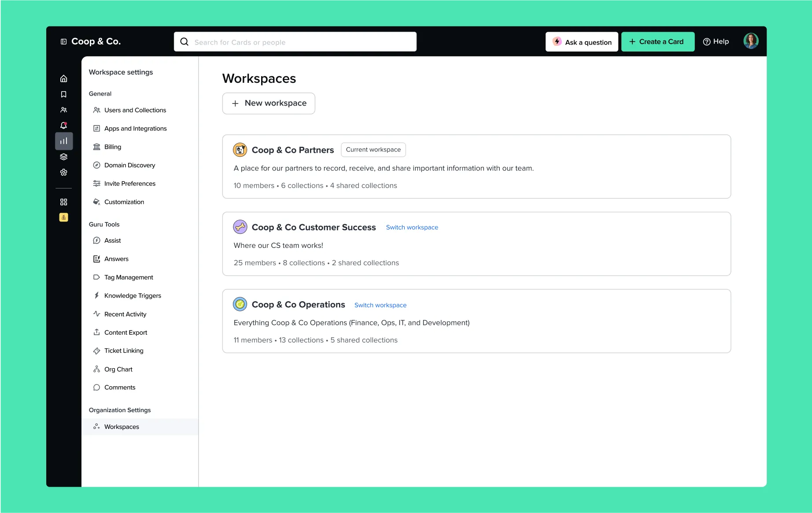812x513 pixels.
Task: Click the bone avatar for Customer Success
Action: (240, 227)
